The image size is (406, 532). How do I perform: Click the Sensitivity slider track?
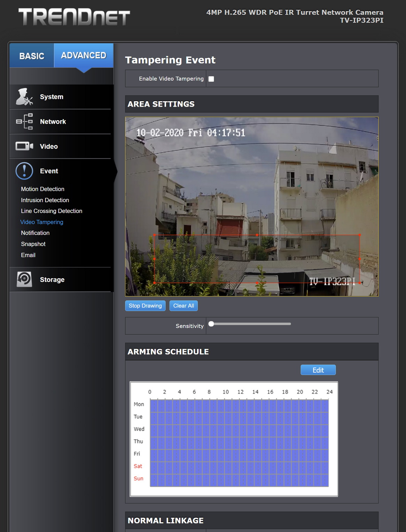tap(250, 324)
